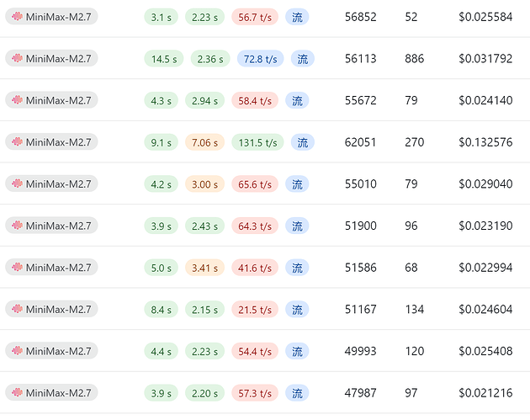
Task: Select the 9.1 s duration badge
Action: (161, 142)
